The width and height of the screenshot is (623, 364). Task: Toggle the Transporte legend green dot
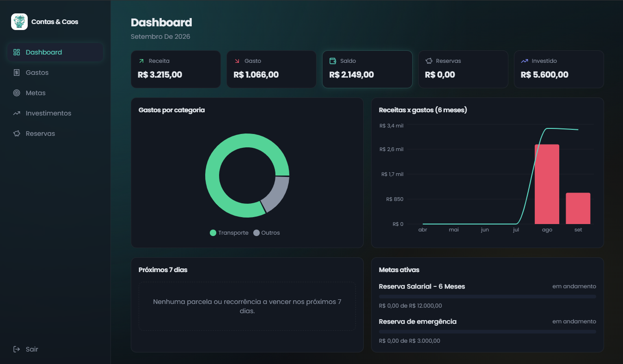click(x=213, y=233)
